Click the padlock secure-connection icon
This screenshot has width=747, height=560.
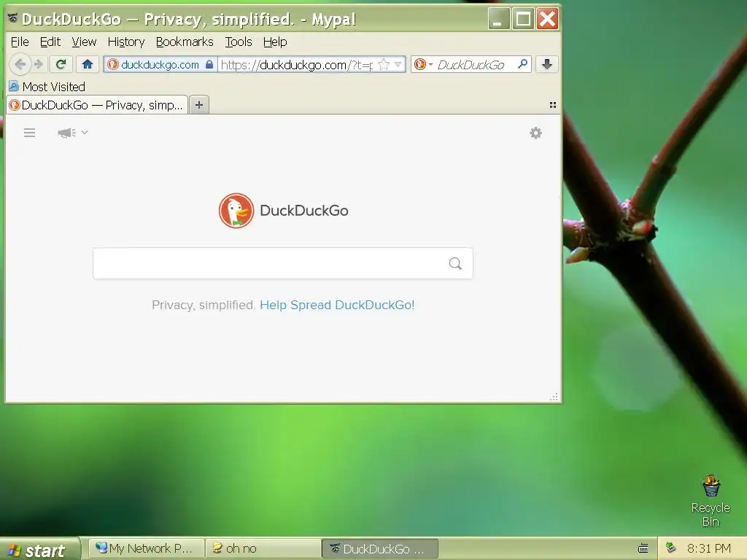[209, 64]
